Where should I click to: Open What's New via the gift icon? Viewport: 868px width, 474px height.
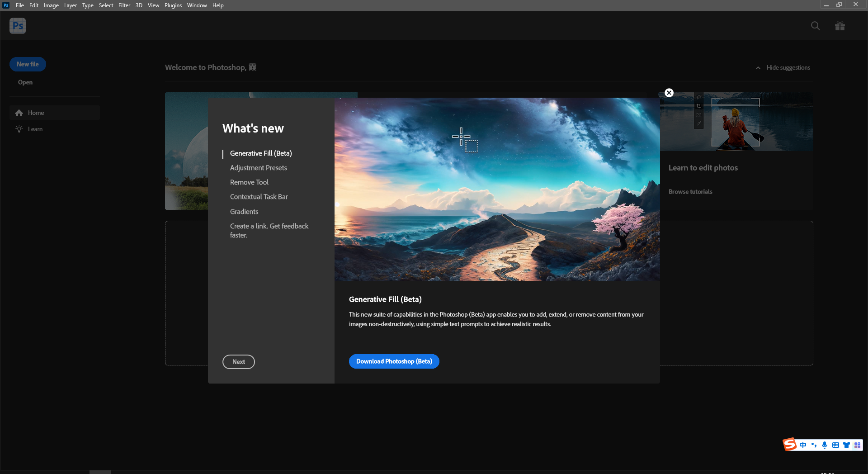point(840,26)
